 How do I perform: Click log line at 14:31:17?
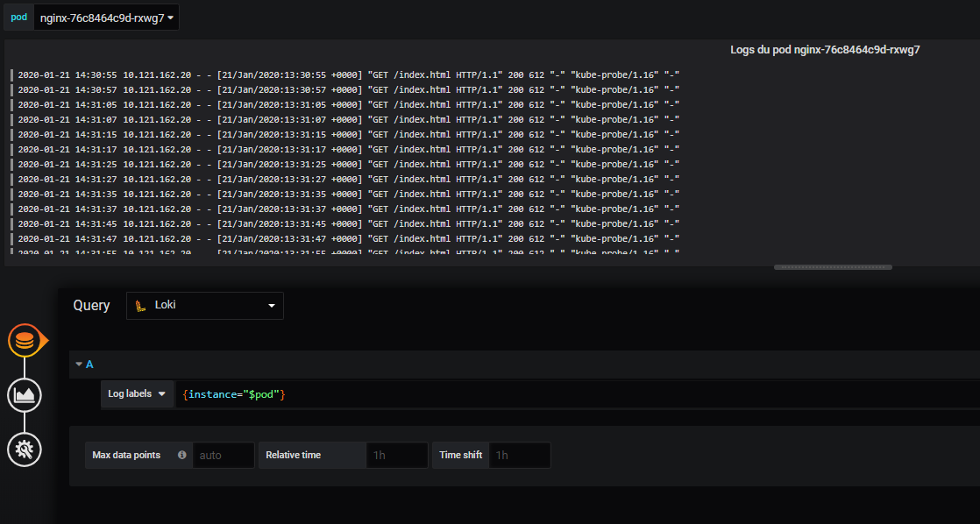point(348,149)
